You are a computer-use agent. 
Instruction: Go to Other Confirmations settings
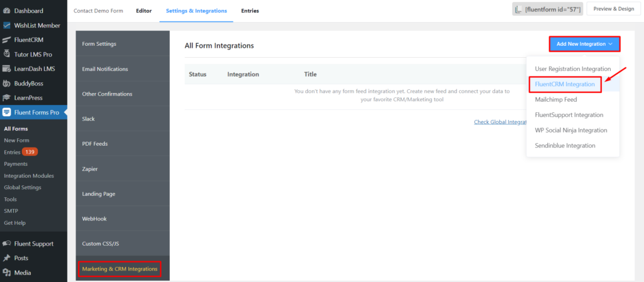(123, 94)
